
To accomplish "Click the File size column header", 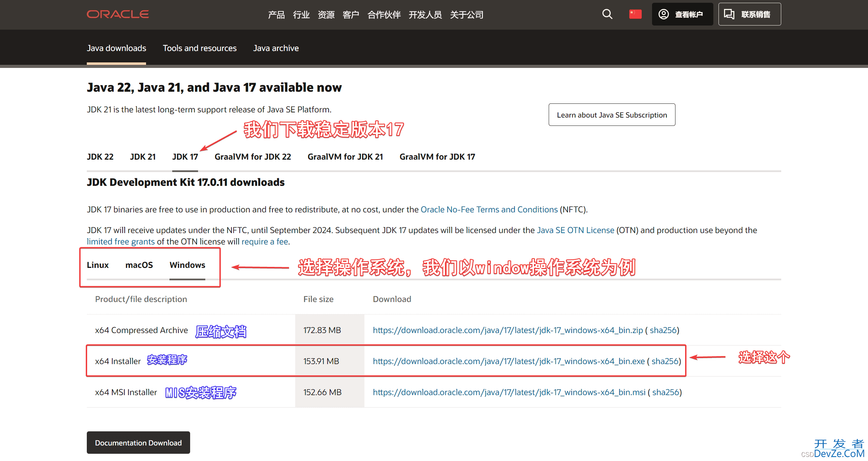I will point(318,299).
